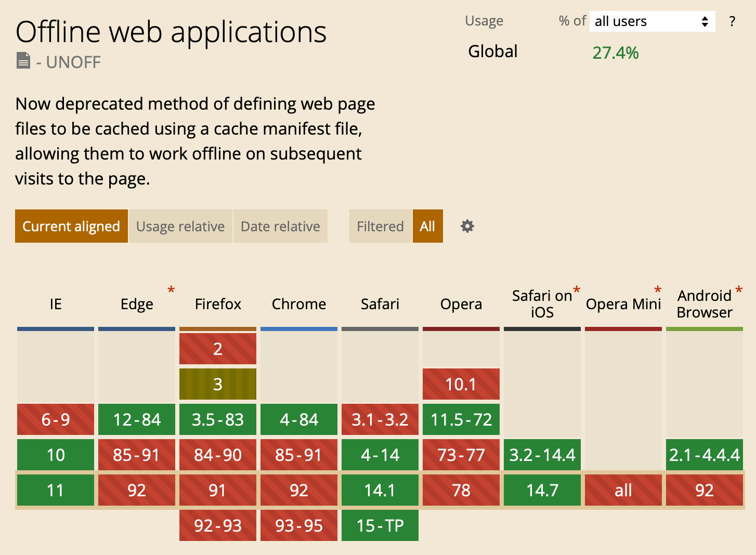Open the notes asterisk beside Android Browser
Image resolution: width=756 pixels, height=555 pixels.
click(x=739, y=290)
